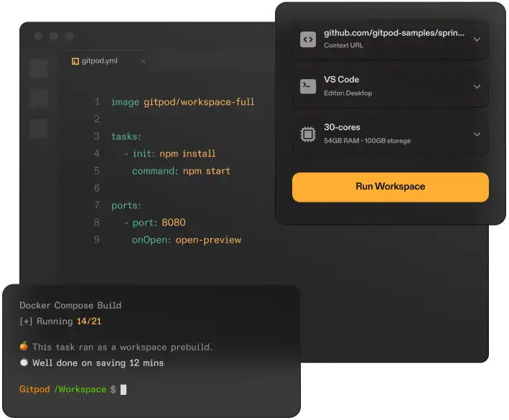Screen dimensions: 509x420
Task: Click line number 2 in the gutter
Action: pyautogui.click(x=97, y=119)
